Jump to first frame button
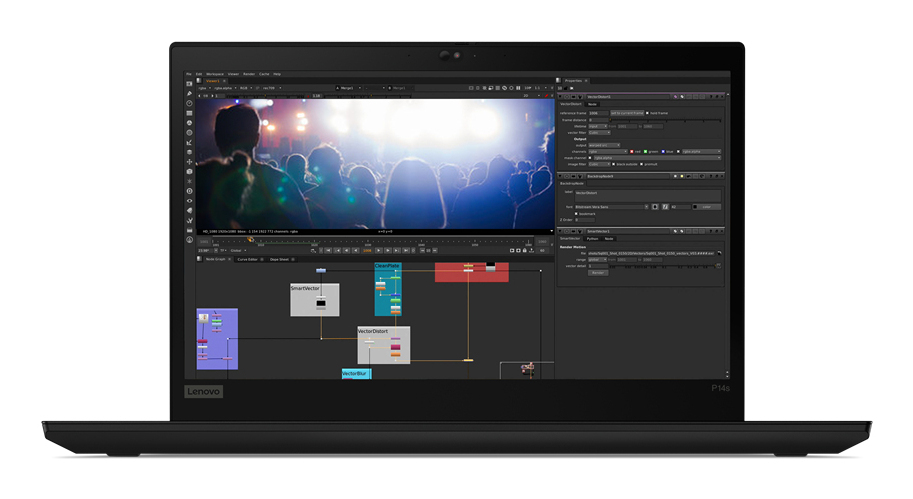 [328, 250]
